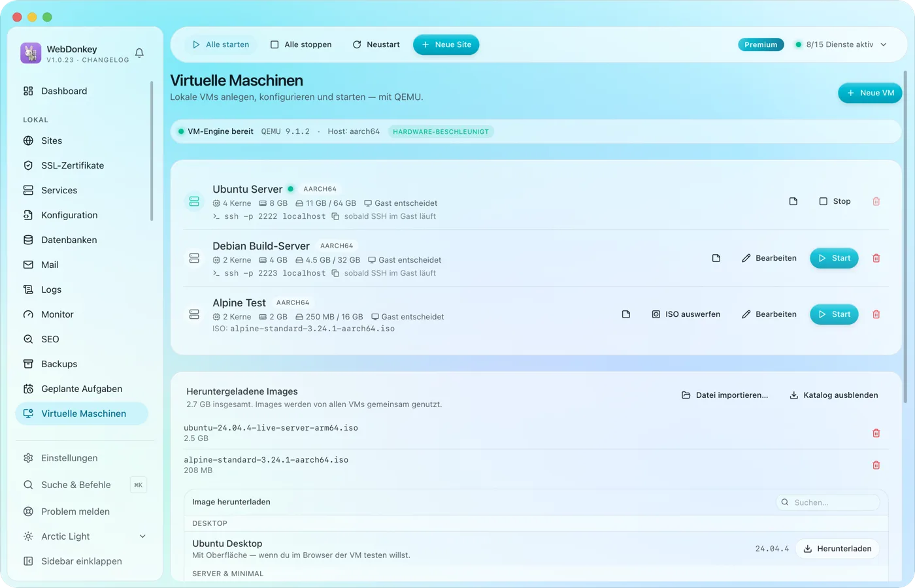Screen dimensions: 915x588
Task: Click the WebDonkey app logo
Action: (31, 53)
